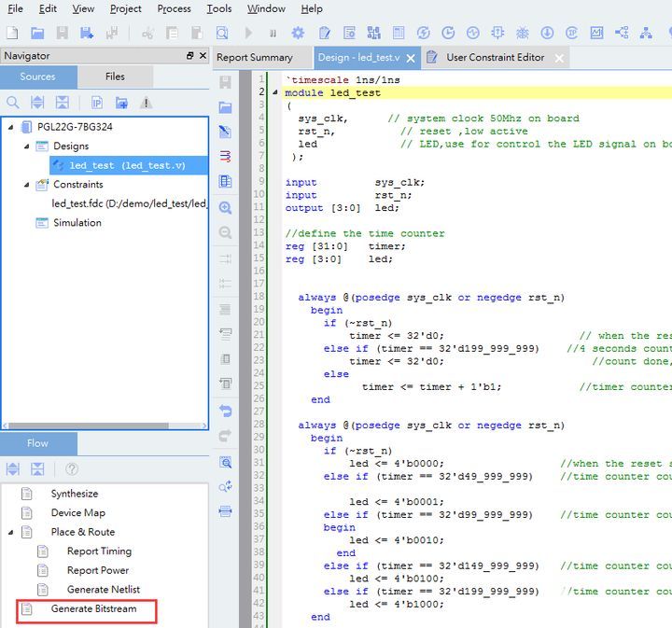Click the find in file icon in editor sidebar
Image resolution: width=672 pixels, height=628 pixels.
pyautogui.click(x=225, y=462)
